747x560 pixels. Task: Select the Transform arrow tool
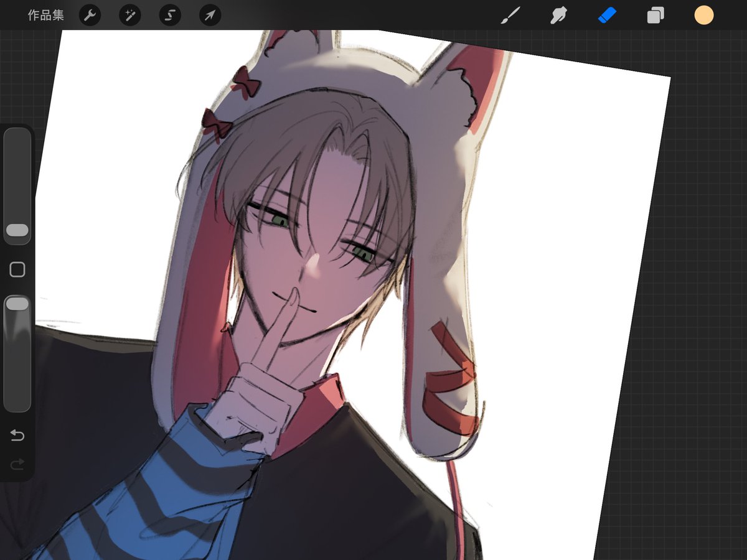tap(210, 15)
